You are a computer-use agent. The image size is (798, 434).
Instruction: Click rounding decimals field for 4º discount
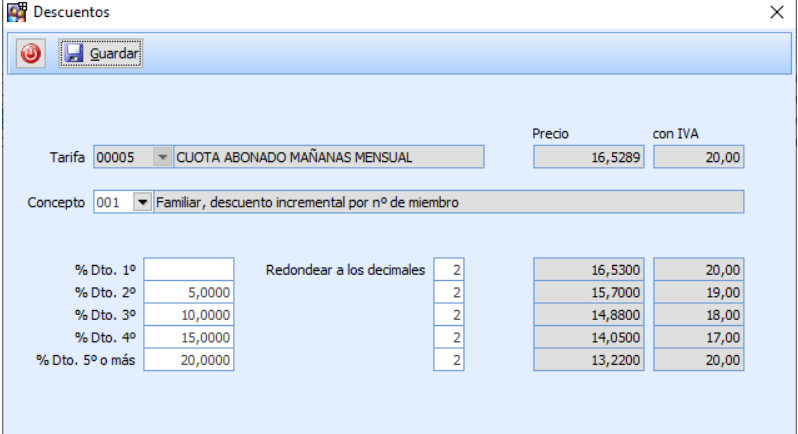(x=450, y=338)
